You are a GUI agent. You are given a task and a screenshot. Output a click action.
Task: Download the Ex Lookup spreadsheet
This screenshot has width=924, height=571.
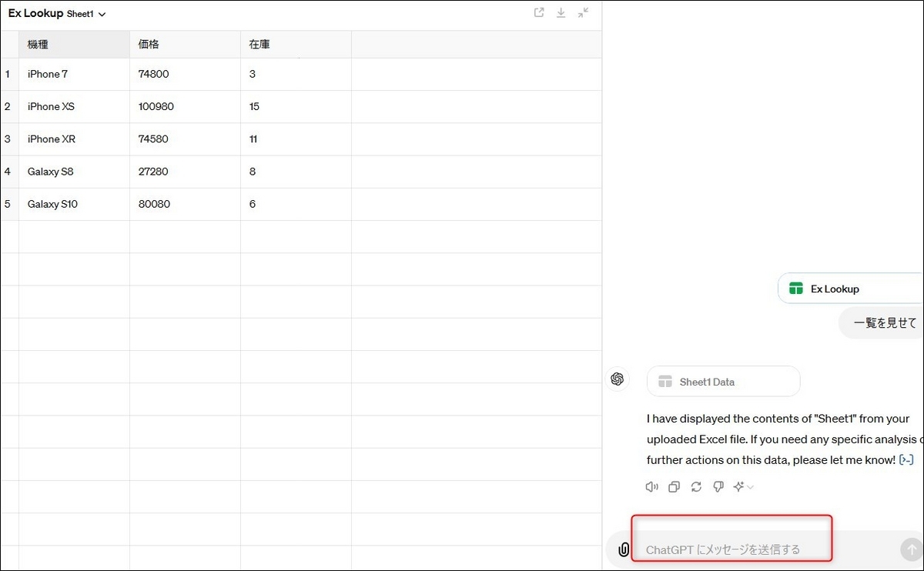pyautogui.click(x=561, y=12)
